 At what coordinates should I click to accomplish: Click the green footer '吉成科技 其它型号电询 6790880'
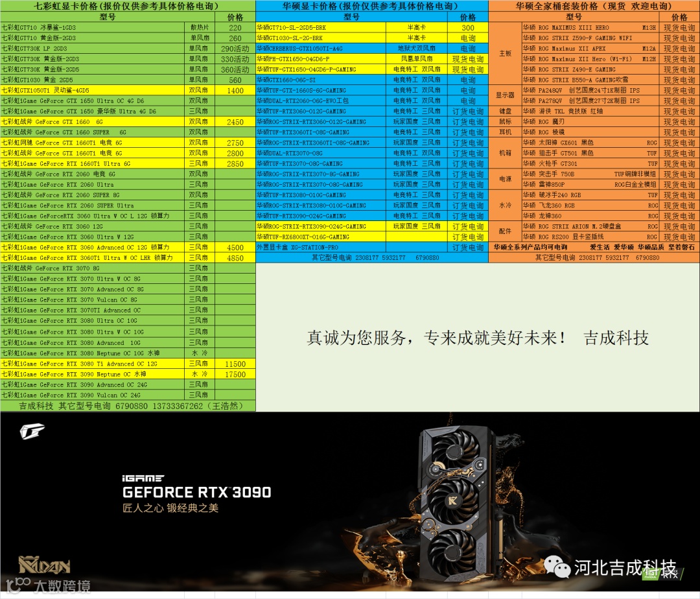pyautogui.click(x=128, y=406)
